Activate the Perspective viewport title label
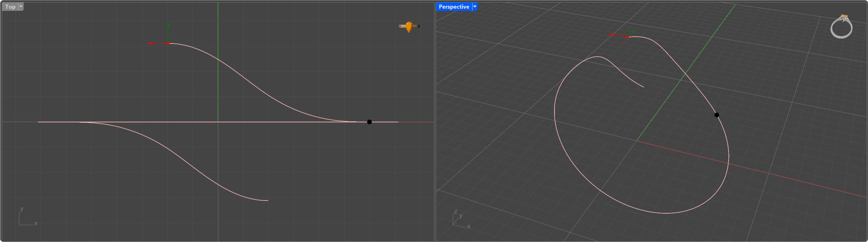868x242 pixels. tap(454, 7)
